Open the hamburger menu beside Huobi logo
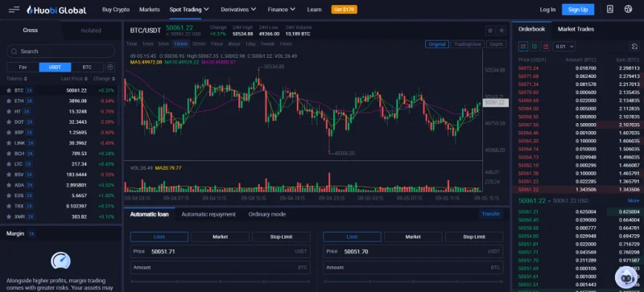The width and height of the screenshot is (644, 292). pyautogui.click(x=14, y=10)
